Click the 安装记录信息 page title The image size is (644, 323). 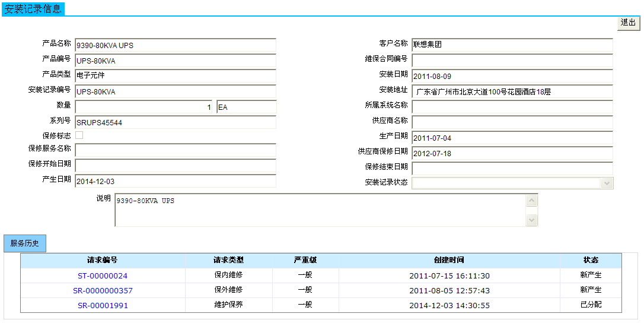[x=33, y=9]
